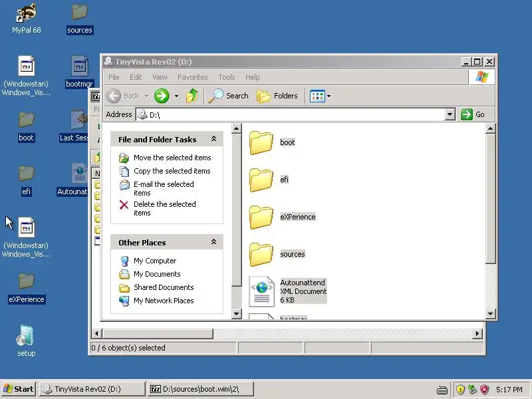Image resolution: width=532 pixels, height=399 pixels.
Task: Open the Start menu
Action: tap(19, 389)
